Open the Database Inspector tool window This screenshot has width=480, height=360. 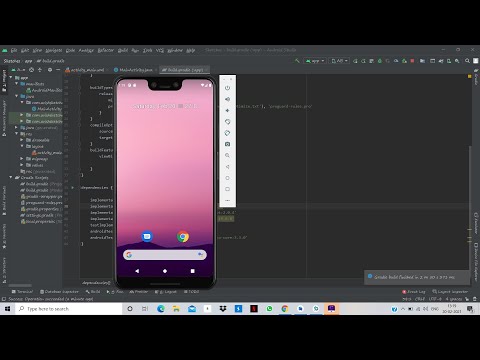pos(59,291)
